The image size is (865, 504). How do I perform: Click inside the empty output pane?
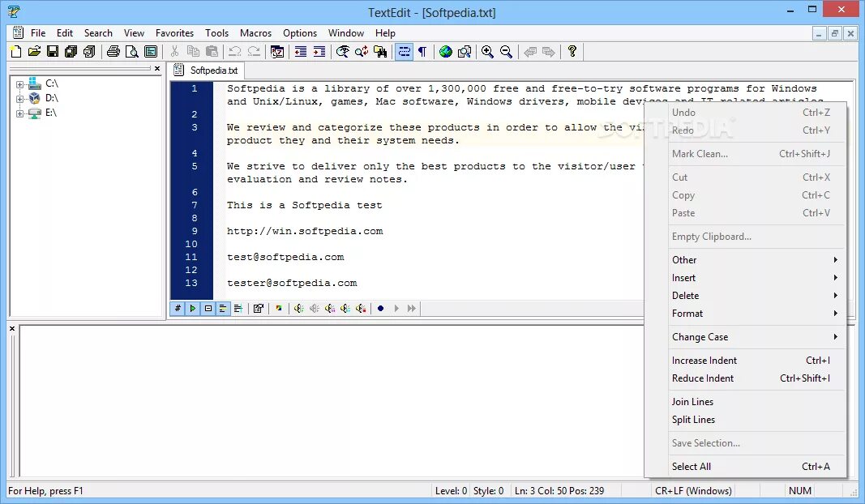[x=331, y=401]
